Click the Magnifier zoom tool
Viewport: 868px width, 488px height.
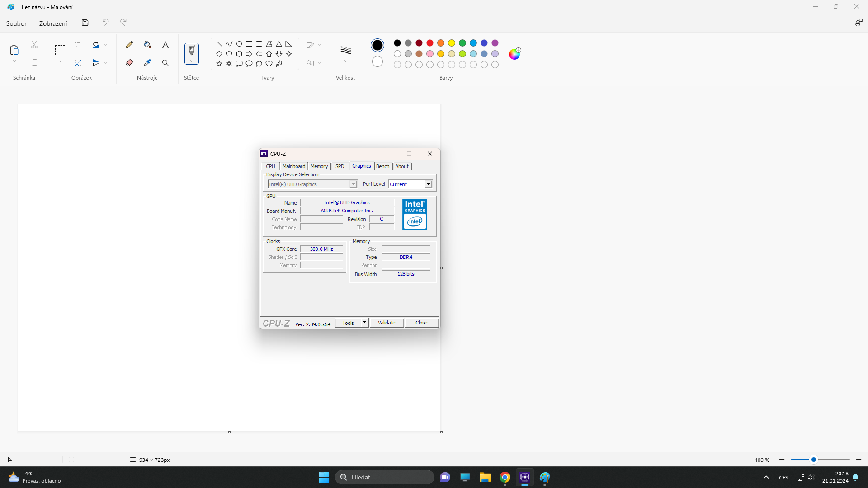(x=165, y=63)
